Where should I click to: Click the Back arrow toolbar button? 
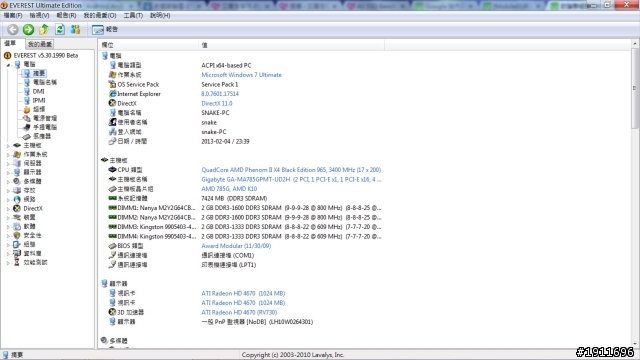click(x=13, y=29)
